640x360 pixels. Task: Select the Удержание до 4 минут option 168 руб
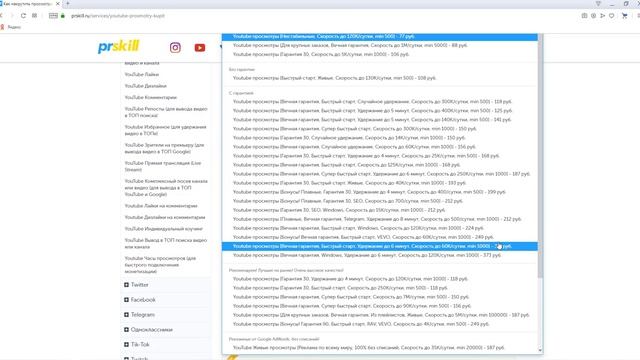(x=380, y=156)
